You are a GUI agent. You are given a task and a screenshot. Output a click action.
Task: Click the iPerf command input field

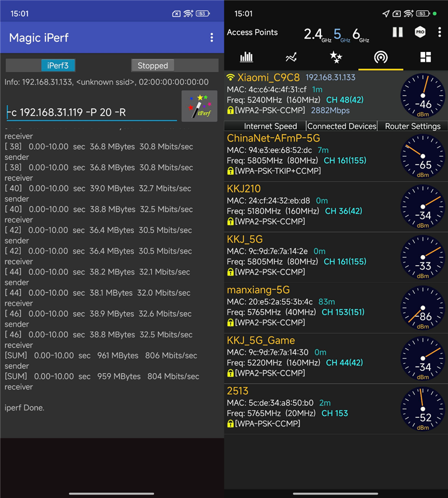coord(92,112)
